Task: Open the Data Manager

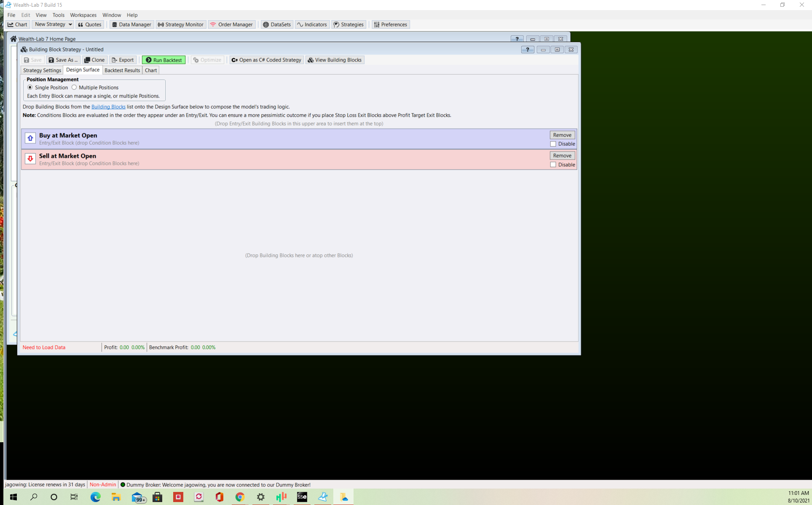Action: coord(131,24)
